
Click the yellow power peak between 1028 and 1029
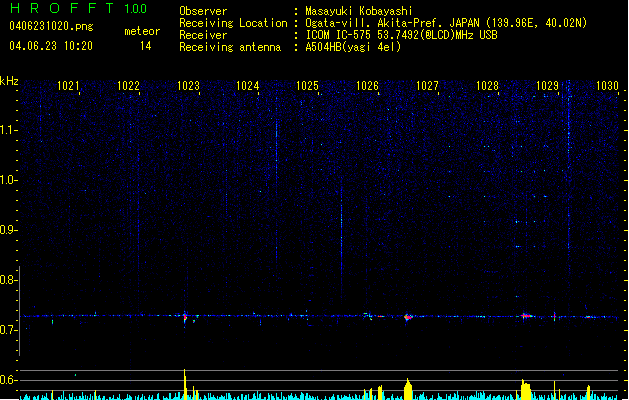pyautogui.click(x=526, y=390)
